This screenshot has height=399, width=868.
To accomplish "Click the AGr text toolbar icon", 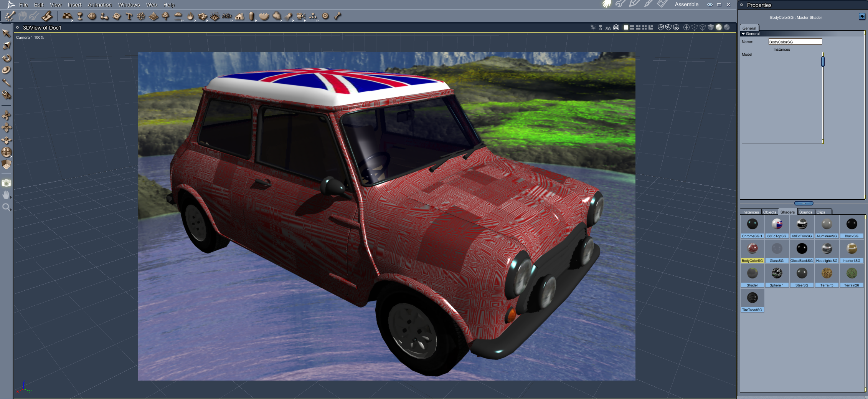I will click(227, 16).
